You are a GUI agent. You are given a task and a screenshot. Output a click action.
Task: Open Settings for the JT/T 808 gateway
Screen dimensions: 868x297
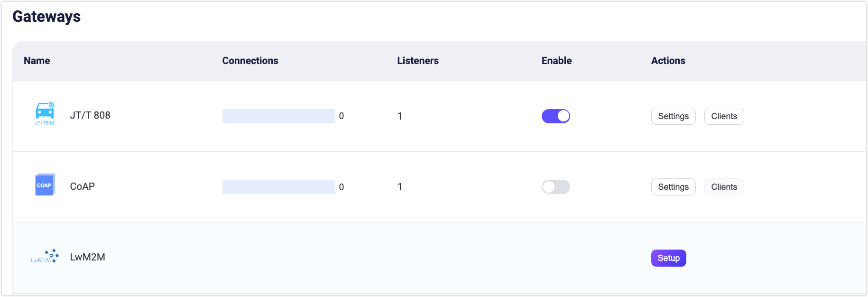[x=673, y=116]
